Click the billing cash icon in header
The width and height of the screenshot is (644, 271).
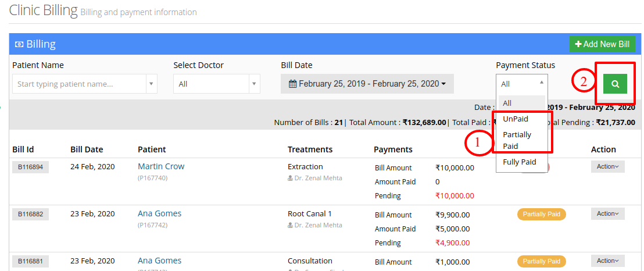(x=19, y=44)
